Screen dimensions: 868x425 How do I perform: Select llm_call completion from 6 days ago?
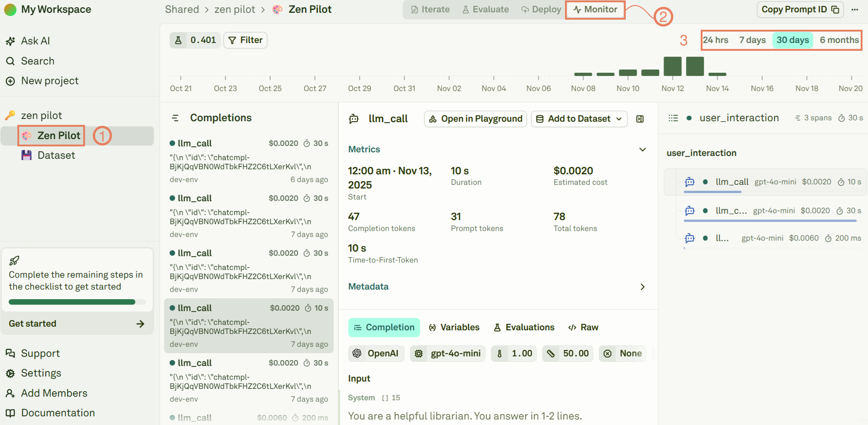coord(249,161)
